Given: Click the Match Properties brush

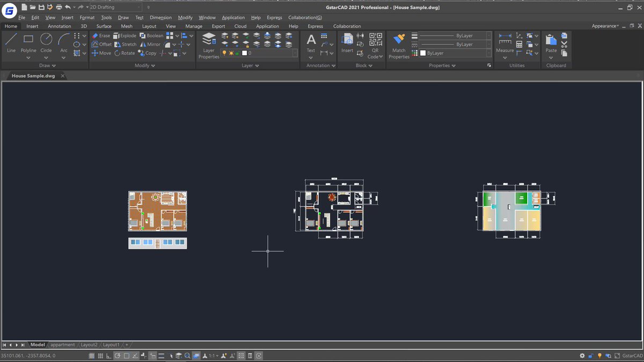Looking at the screenshot, I should pyautogui.click(x=399, y=45).
